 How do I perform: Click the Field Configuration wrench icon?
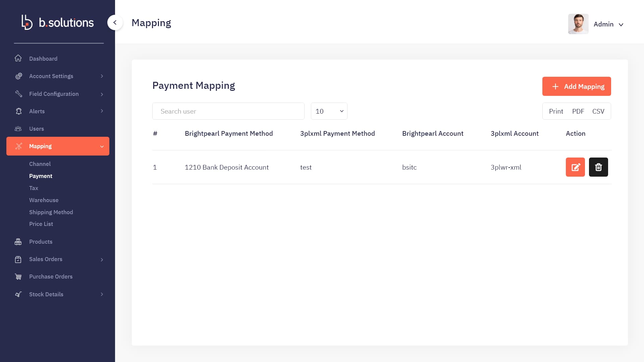pos(18,94)
